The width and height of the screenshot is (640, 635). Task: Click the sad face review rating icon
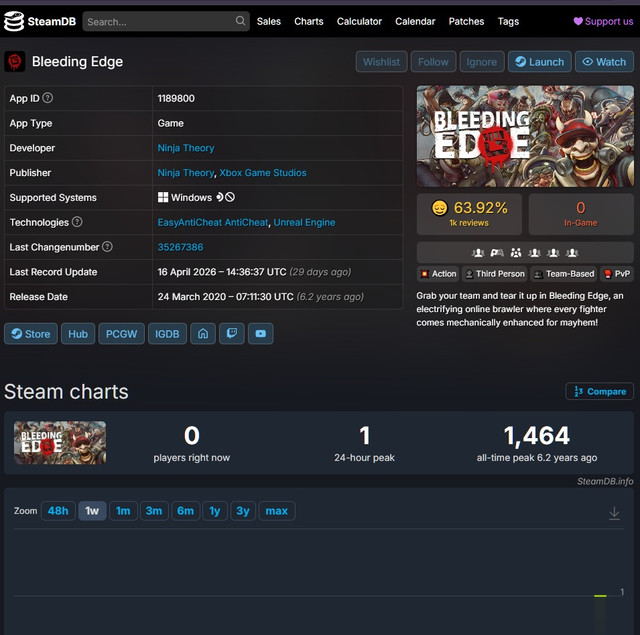pos(440,208)
